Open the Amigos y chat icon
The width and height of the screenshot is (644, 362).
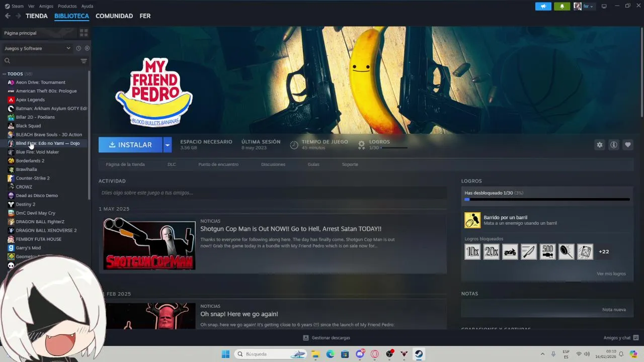(x=636, y=338)
